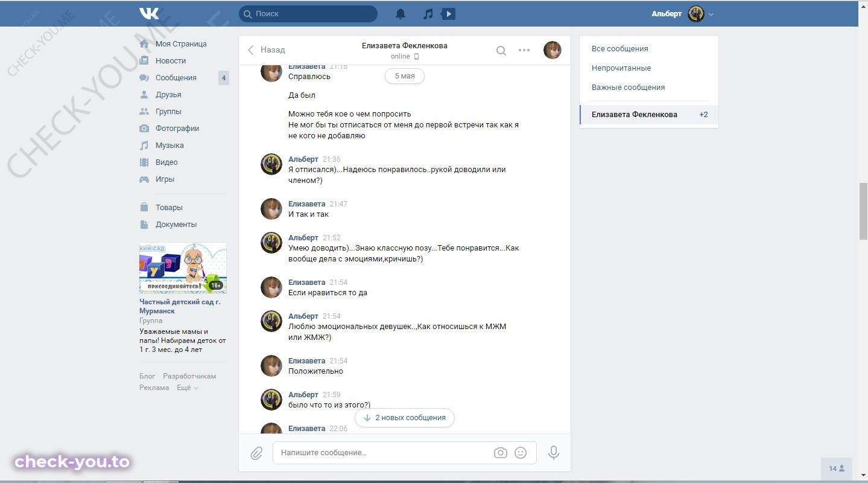Click sender name Альберт at 21:36
Screen dimensions: 868x483
point(303,159)
